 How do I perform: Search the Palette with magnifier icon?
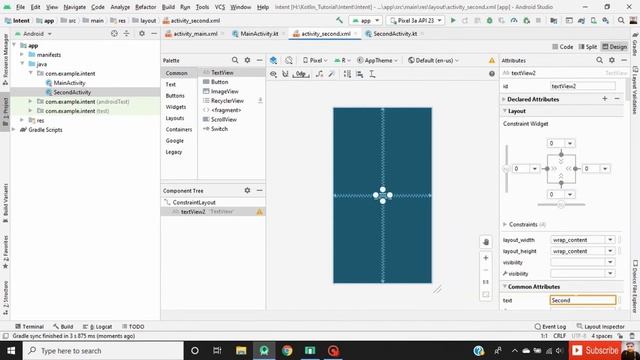click(235, 60)
